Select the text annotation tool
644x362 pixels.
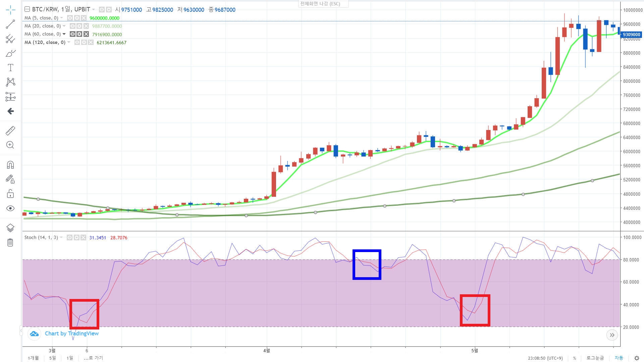pos(10,68)
